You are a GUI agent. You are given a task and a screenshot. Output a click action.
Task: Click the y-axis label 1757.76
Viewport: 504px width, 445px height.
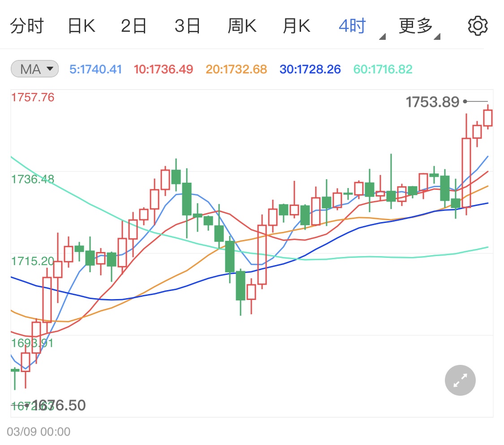(x=33, y=97)
